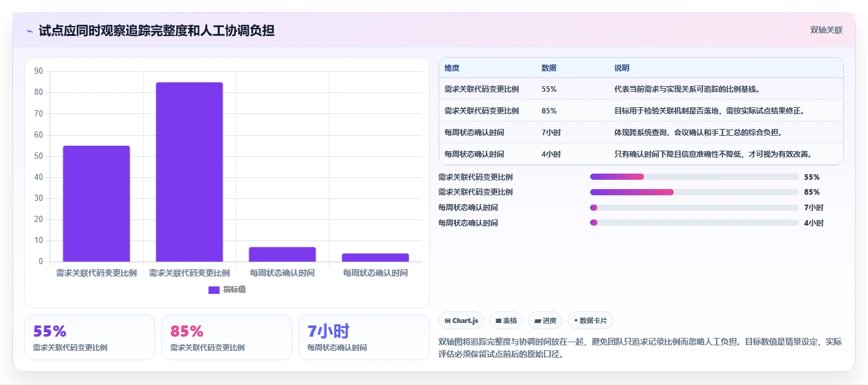Click the 每周状态确认时间 label beside the 4小时 progress bar

coord(468,223)
